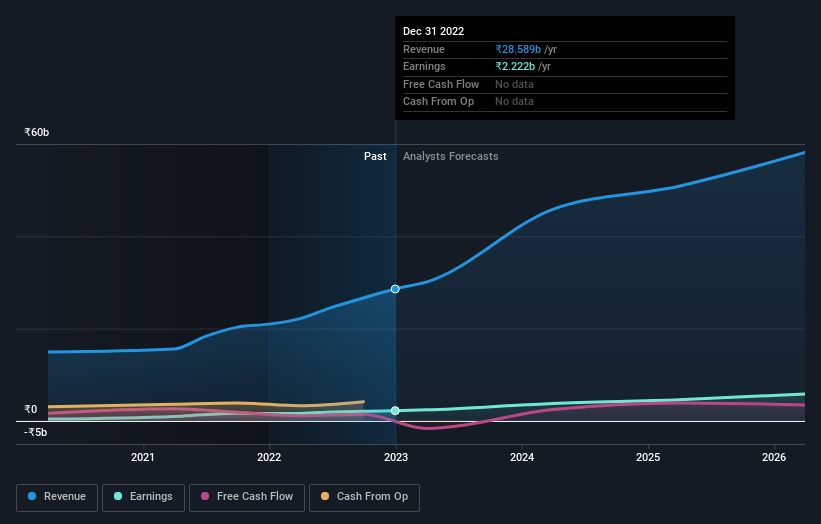This screenshot has width=821, height=524.
Task: Click the 2023 x-axis label
Action: coord(396,458)
